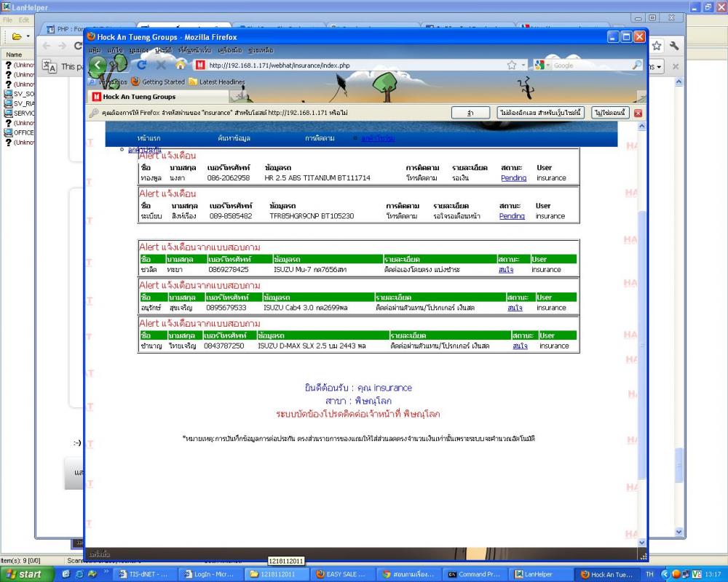Open Pending link for 089-8585482 row

click(512, 216)
